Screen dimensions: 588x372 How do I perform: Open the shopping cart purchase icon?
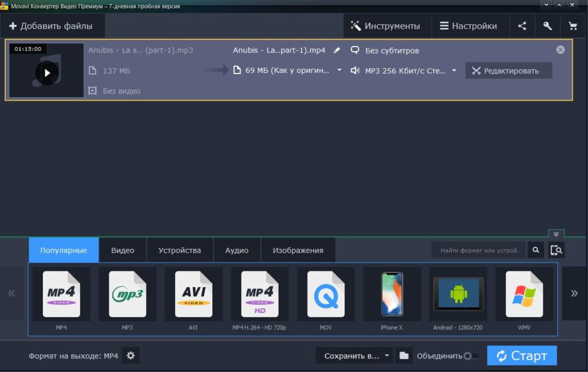(x=573, y=26)
